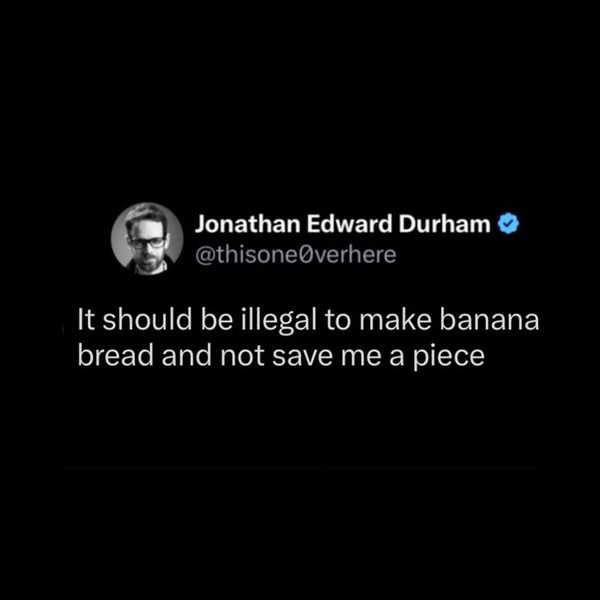Image resolution: width=600 pixels, height=600 pixels.
Task: Click the display name Jonathan Edward Durham
Action: pyautogui.click(x=343, y=224)
